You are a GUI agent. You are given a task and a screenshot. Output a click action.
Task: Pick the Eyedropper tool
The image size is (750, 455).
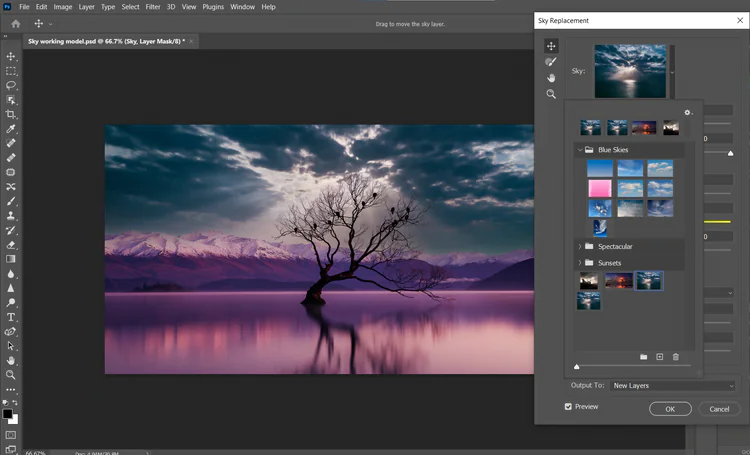11,130
